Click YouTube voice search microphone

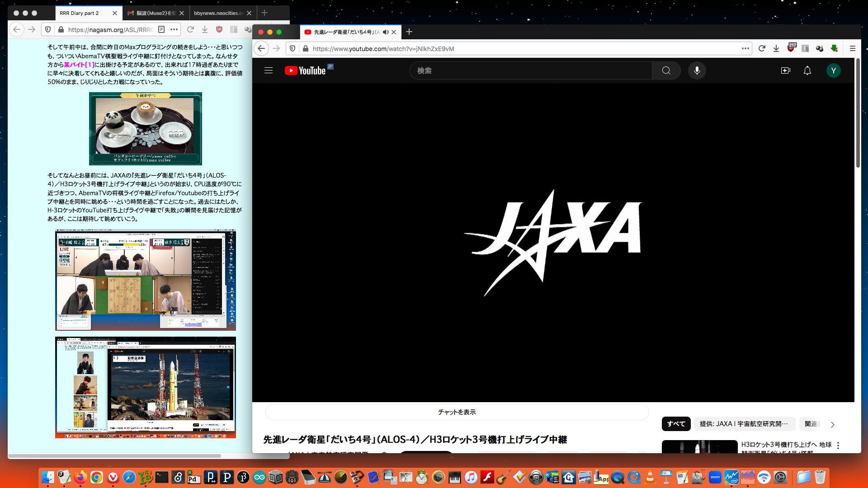click(x=697, y=70)
